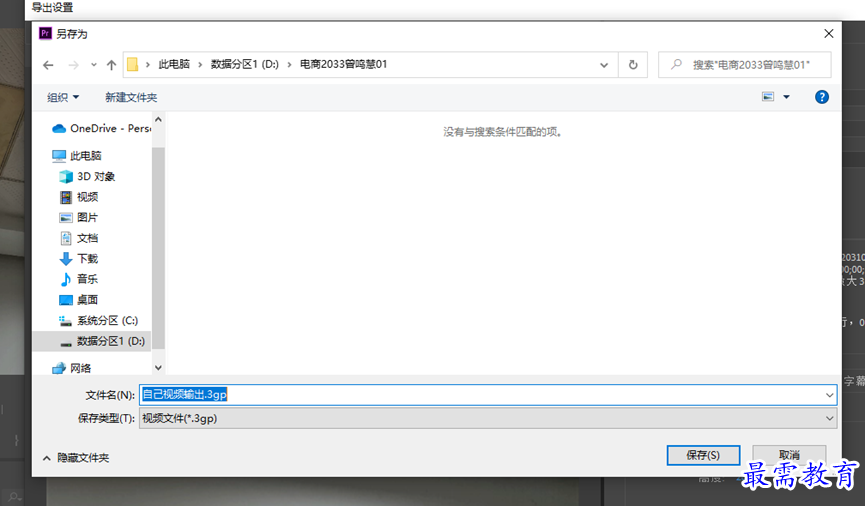Click the 取消 button

789,455
